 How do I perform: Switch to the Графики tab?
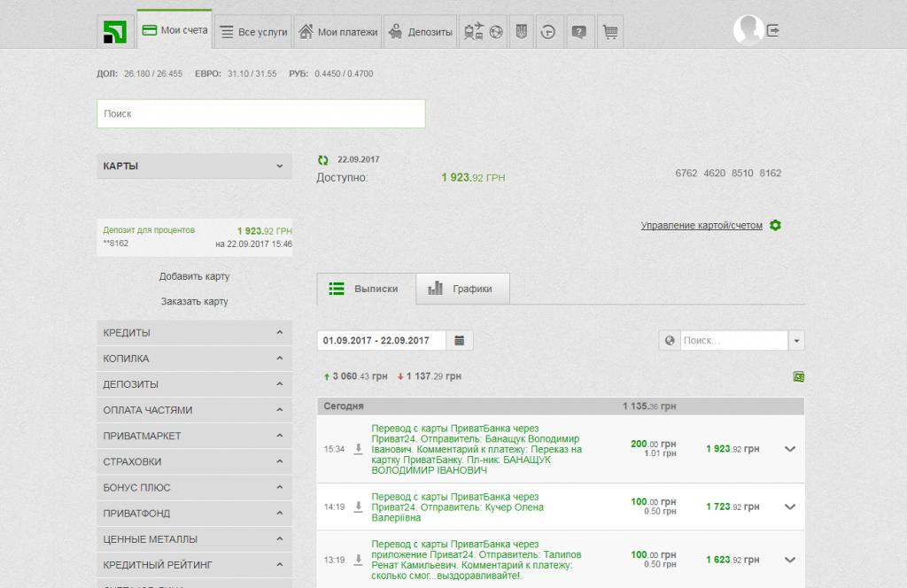(460, 289)
